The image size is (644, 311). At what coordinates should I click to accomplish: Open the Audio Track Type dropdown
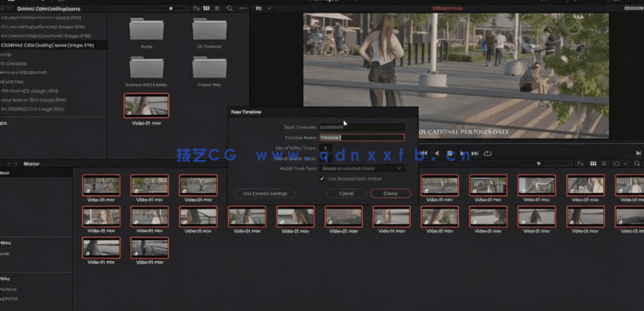click(x=362, y=169)
